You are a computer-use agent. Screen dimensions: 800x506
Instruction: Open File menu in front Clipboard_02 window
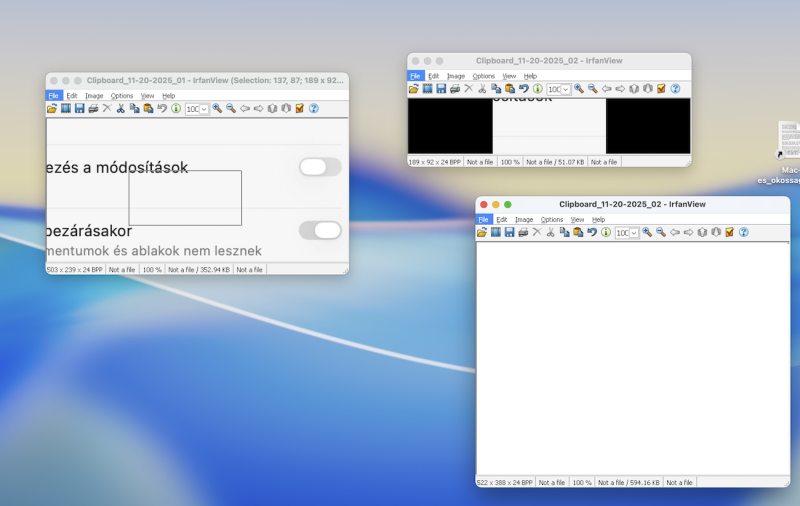[484, 219]
